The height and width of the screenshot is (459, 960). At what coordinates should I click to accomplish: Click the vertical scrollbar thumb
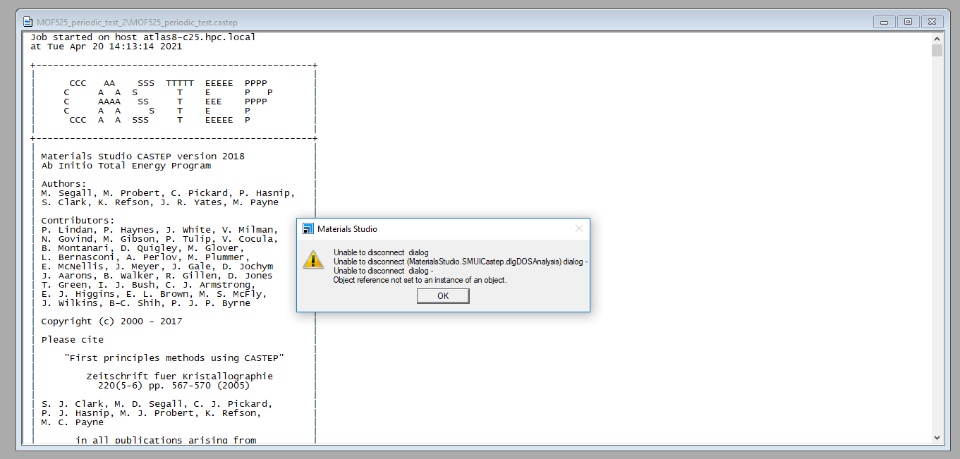pos(937,50)
